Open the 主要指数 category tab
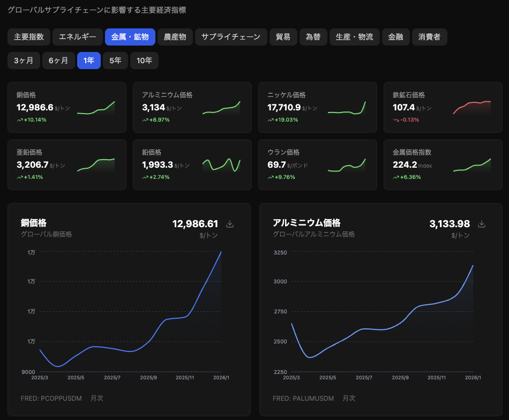The width and height of the screenshot is (509, 420). [x=29, y=37]
